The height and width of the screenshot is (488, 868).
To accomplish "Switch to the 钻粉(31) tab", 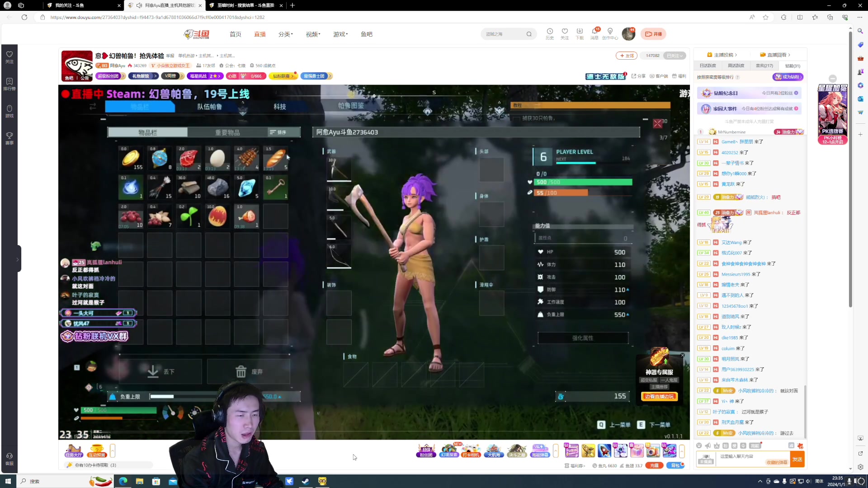I will (793, 66).
